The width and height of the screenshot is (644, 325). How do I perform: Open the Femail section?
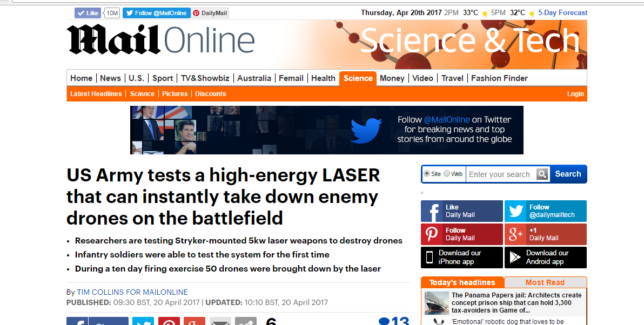click(x=291, y=78)
